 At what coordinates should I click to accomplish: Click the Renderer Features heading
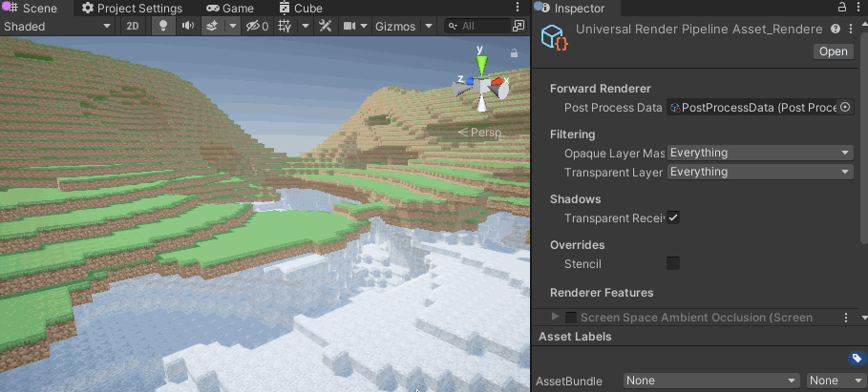(x=602, y=293)
